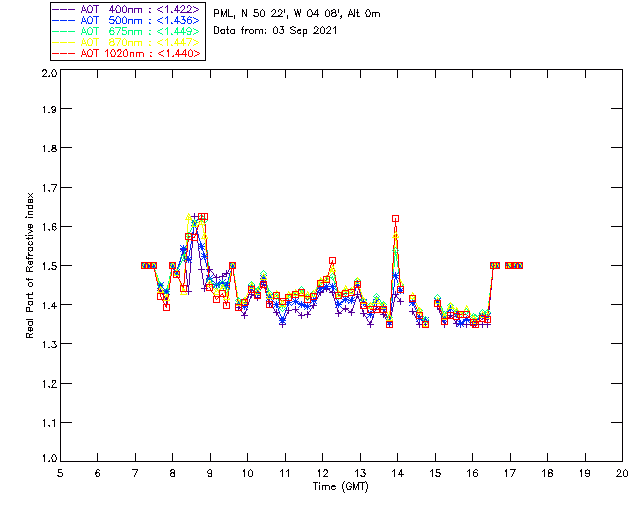Click the x-axis label 8
The image size is (640, 512).
[x=173, y=473]
